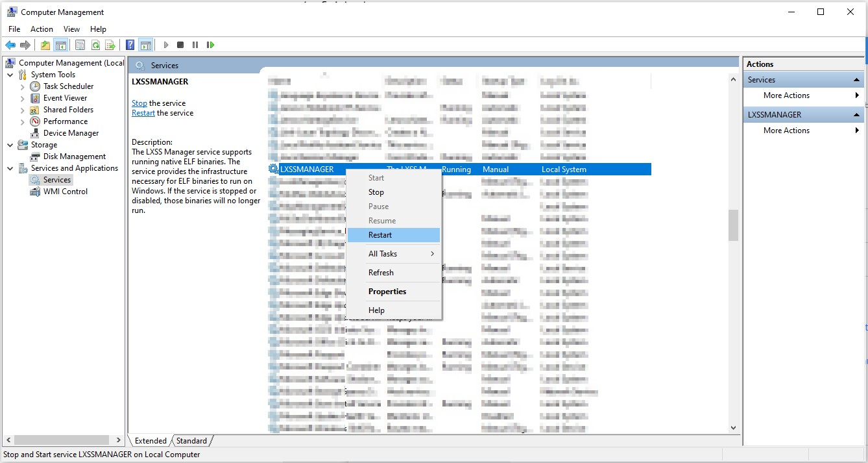Choose Restart in the context menu
868x463 pixels.
[380, 235]
